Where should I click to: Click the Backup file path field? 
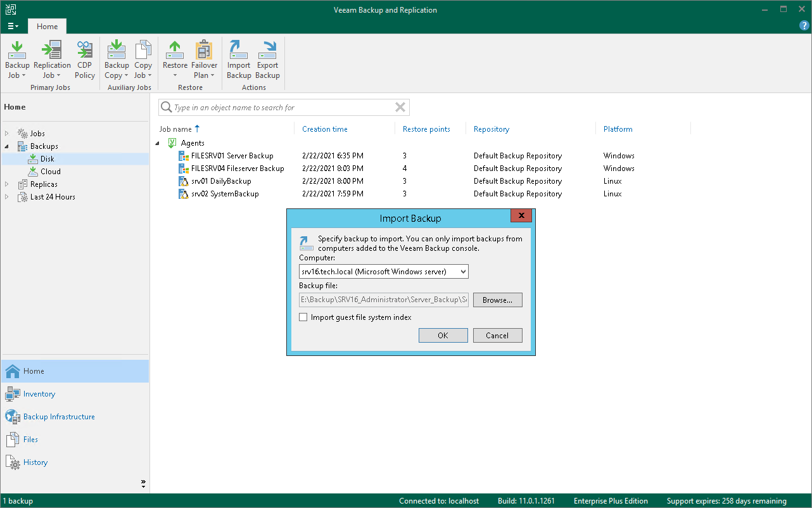pos(384,300)
